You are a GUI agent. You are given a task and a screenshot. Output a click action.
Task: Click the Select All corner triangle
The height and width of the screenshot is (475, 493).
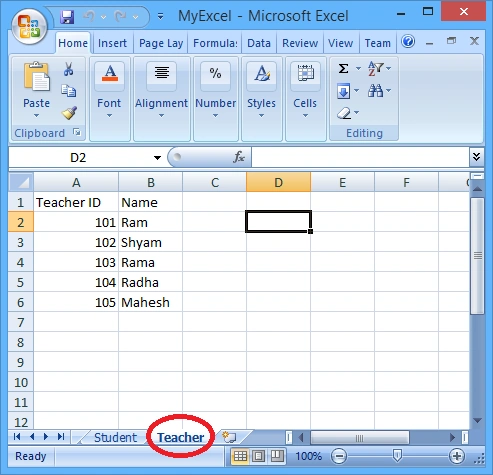click(21, 182)
